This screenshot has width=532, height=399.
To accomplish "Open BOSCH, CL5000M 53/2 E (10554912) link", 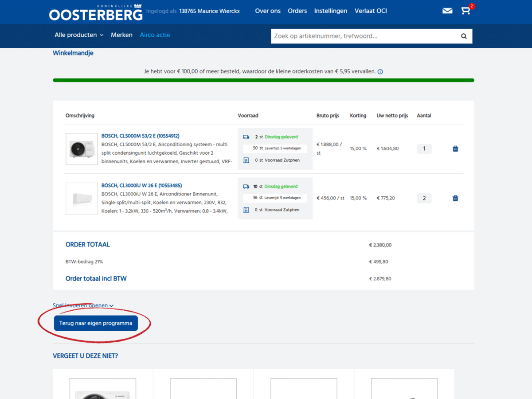I will click(141, 136).
